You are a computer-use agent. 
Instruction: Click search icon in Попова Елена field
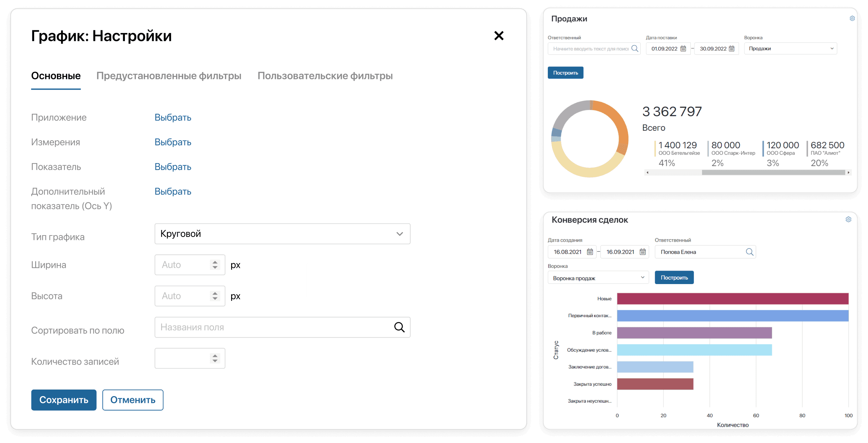[x=749, y=252]
